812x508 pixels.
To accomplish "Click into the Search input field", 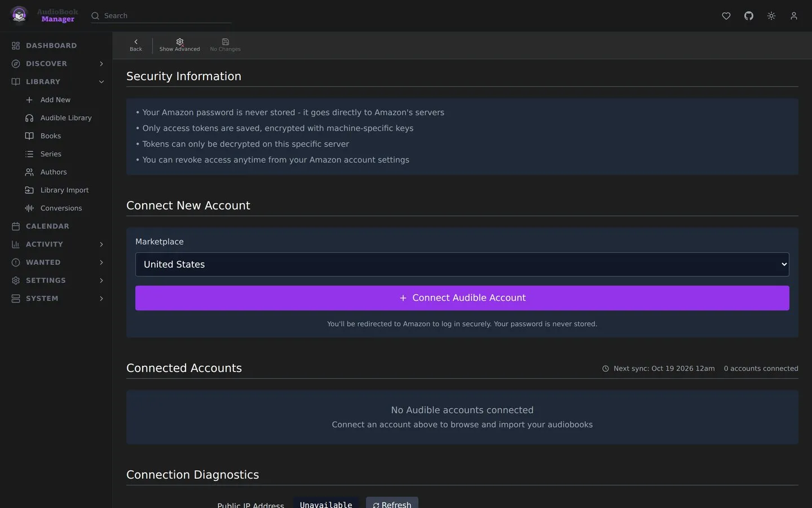I will point(167,16).
